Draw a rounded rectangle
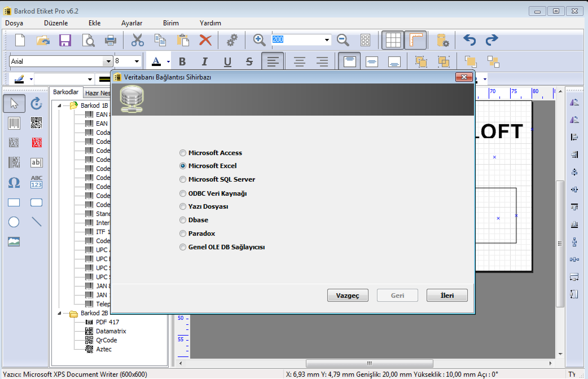588x379 pixels. (36, 202)
